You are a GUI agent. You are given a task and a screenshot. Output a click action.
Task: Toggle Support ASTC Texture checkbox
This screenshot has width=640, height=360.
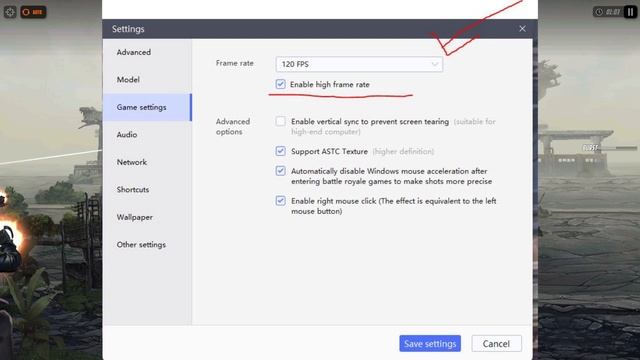[280, 151]
